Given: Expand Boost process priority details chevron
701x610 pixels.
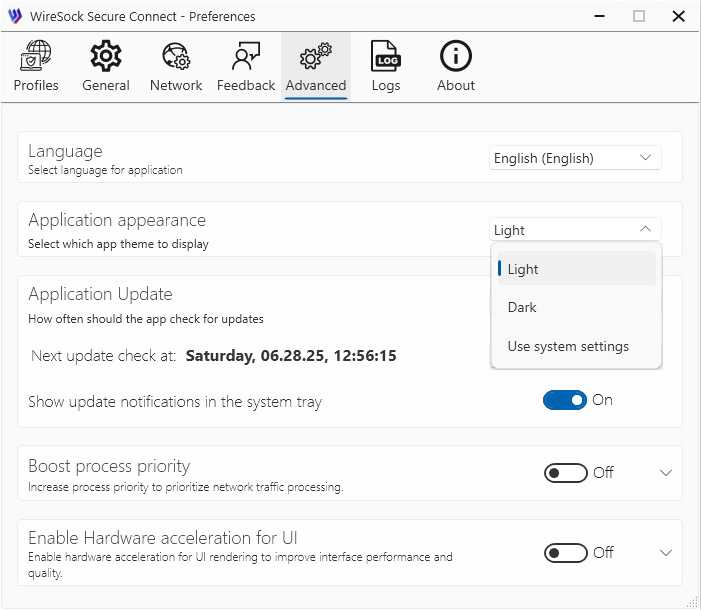Looking at the screenshot, I should click(x=666, y=473).
